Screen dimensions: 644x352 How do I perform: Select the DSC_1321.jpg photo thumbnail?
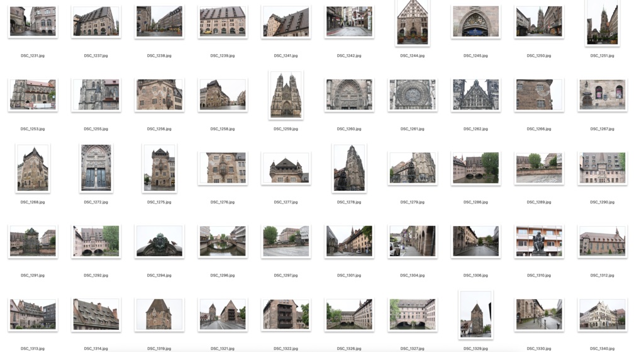point(223,315)
